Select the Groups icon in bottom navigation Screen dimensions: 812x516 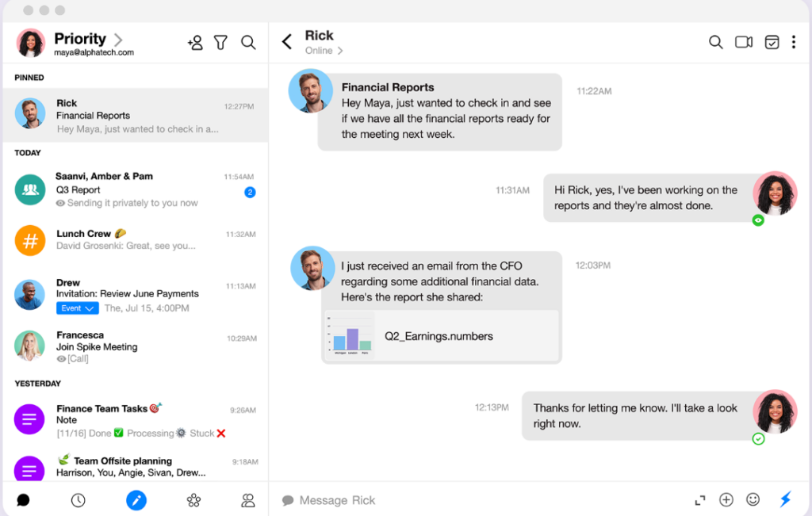point(193,500)
